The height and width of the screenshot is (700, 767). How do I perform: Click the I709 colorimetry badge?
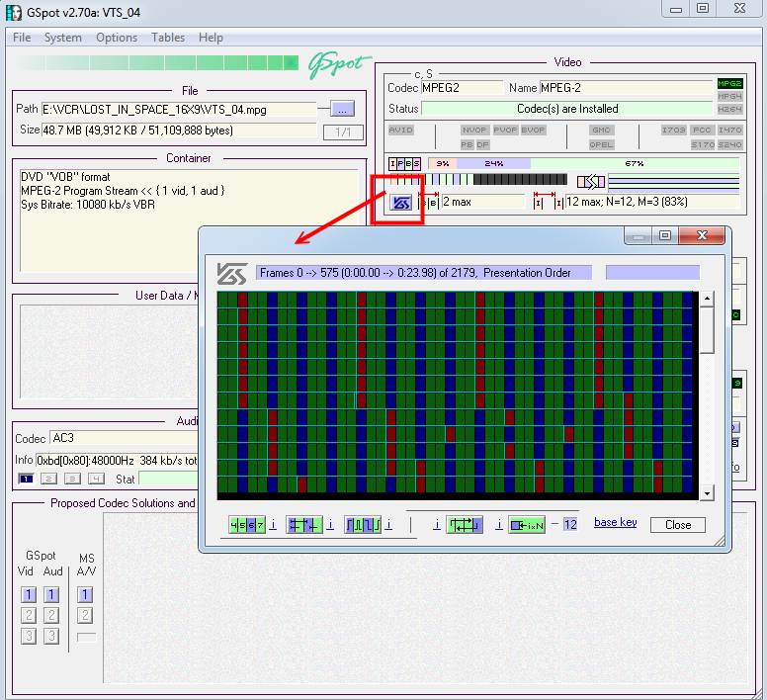673,130
